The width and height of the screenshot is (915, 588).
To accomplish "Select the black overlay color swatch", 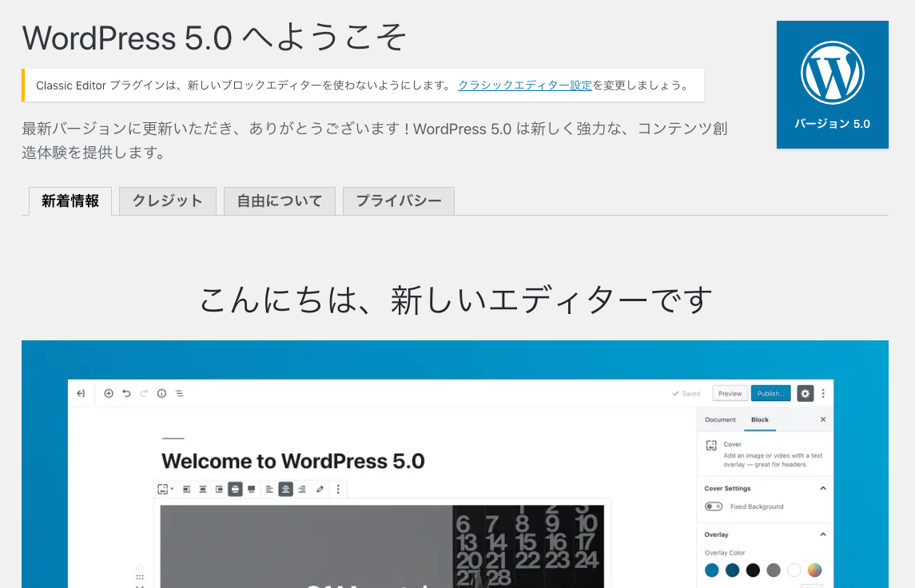I will point(753,570).
